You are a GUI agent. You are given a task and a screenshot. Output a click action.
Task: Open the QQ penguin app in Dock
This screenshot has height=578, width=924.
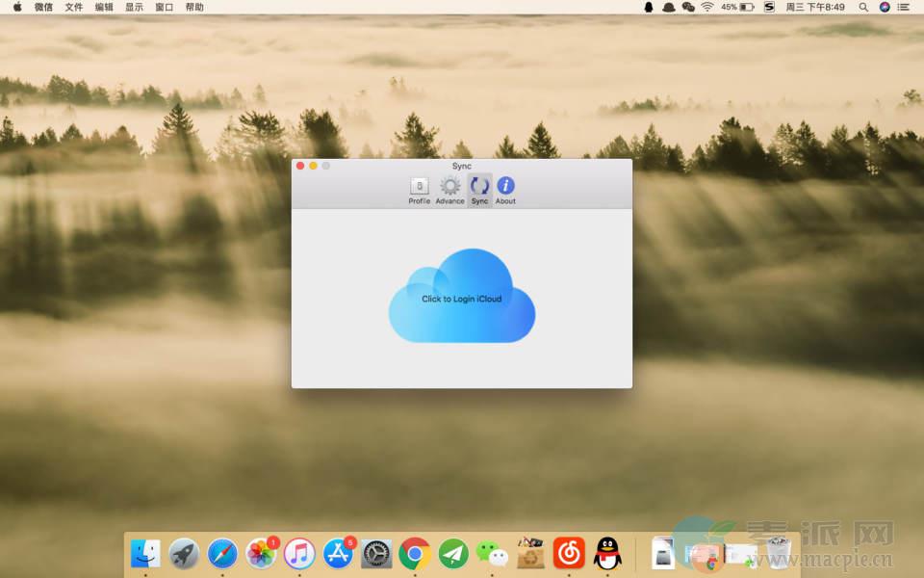tap(607, 553)
